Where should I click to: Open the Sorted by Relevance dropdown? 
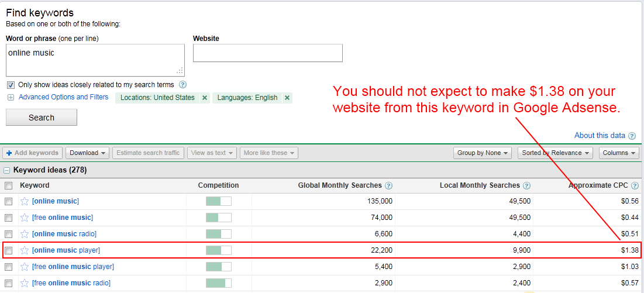(555, 153)
